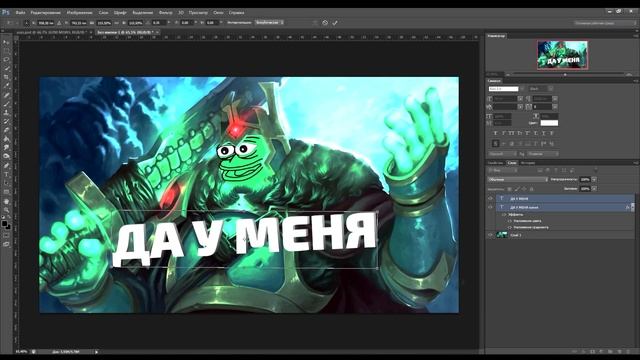Select the Hand tool
Screen dimensions: 640x360
pyautogui.click(x=6, y=201)
